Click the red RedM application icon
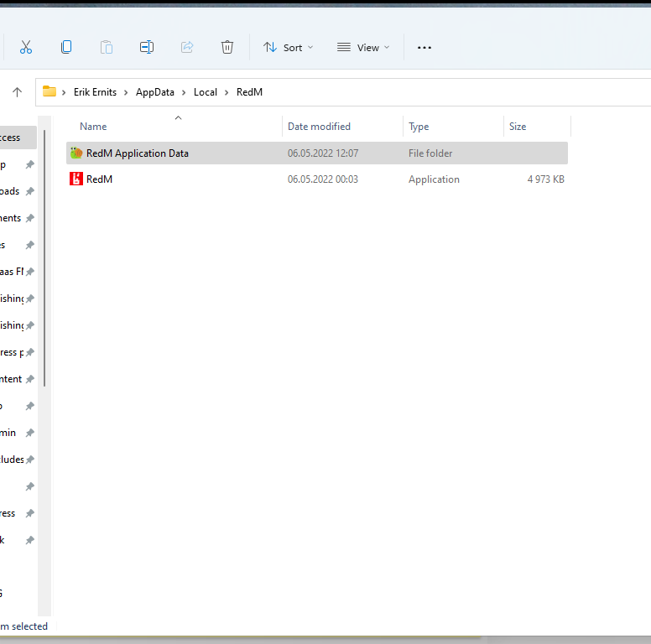Screen dimensions: 651x644 (76, 179)
